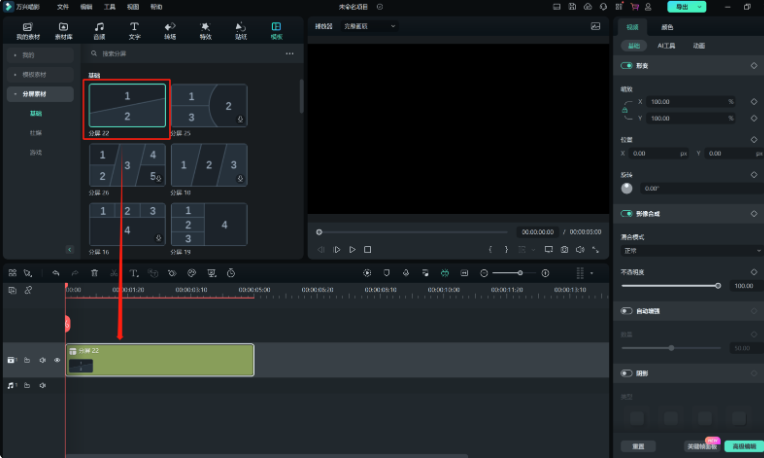Click the 重置 Reset button
Viewport: 764px width, 458px height.
coord(638,446)
